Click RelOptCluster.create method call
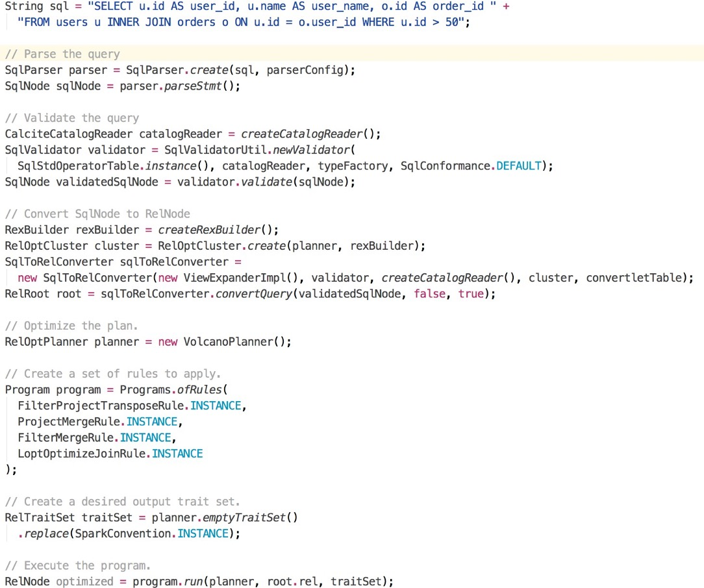This screenshot has width=704, height=588. click(x=222, y=246)
